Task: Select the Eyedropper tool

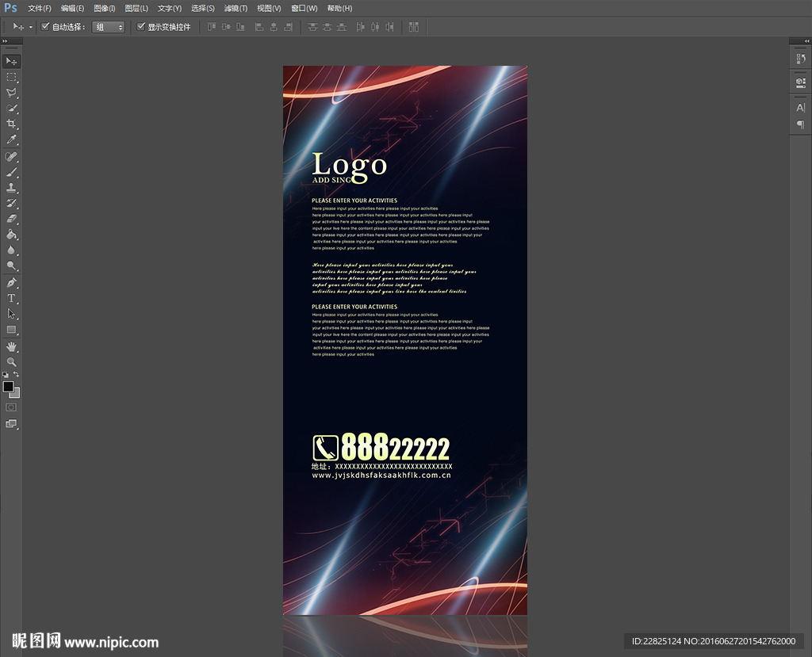Action: click(x=11, y=140)
